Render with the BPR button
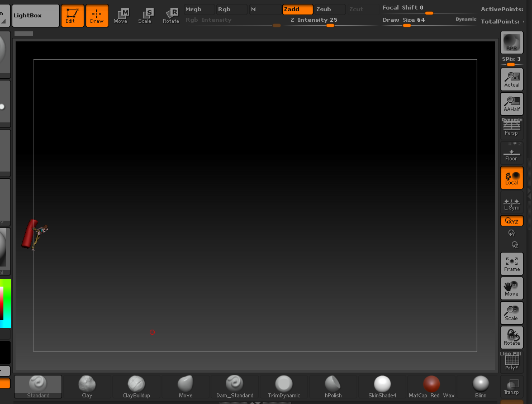Viewport: 532px width, 404px height. pyautogui.click(x=512, y=42)
